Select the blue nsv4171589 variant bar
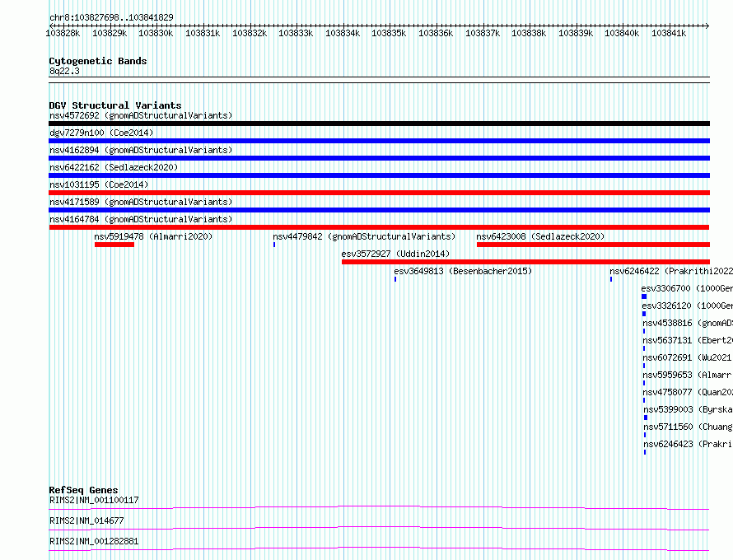 (x=379, y=210)
